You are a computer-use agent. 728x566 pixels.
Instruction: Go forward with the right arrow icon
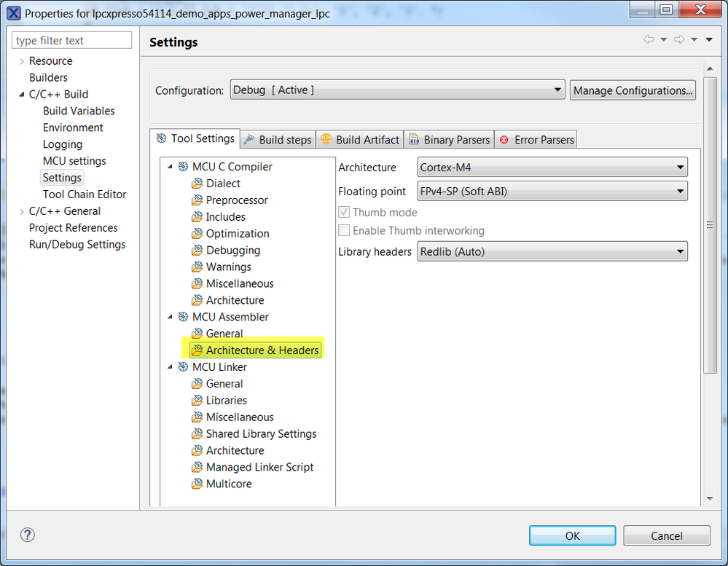[x=678, y=39]
